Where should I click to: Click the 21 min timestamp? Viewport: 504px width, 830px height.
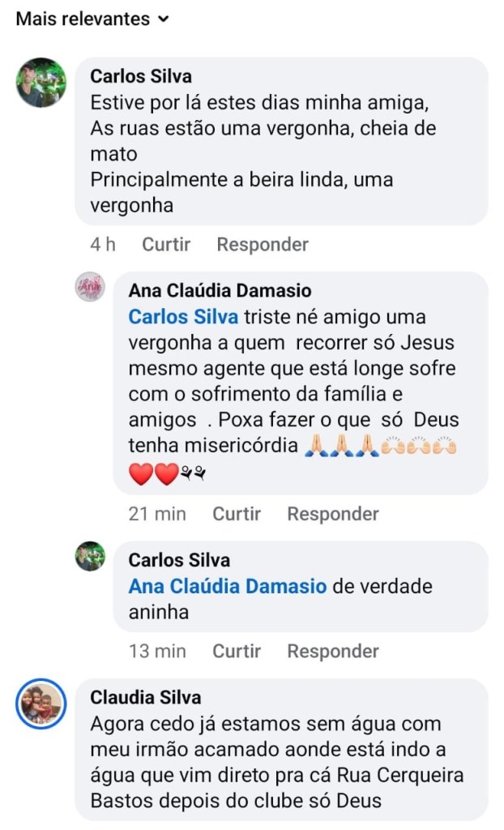click(x=157, y=514)
